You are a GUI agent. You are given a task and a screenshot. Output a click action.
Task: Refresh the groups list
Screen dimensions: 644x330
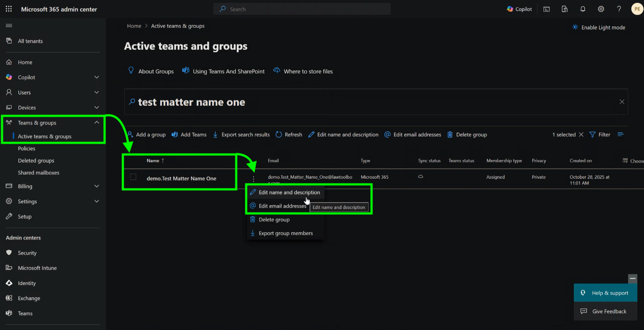289,134
